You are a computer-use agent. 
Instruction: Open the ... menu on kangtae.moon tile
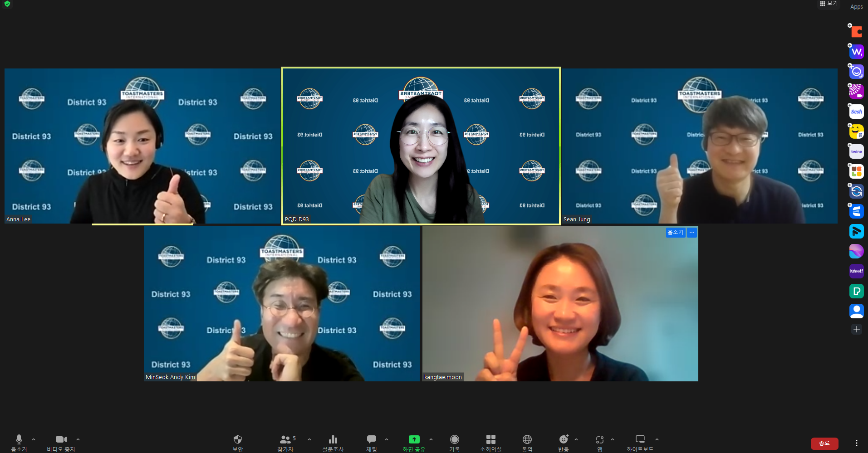point(692,232)
